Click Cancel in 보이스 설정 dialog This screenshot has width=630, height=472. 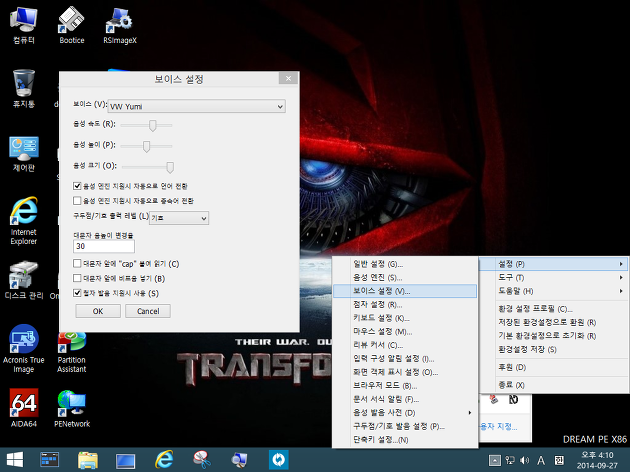pyautogui.click(x=148, y=311)
